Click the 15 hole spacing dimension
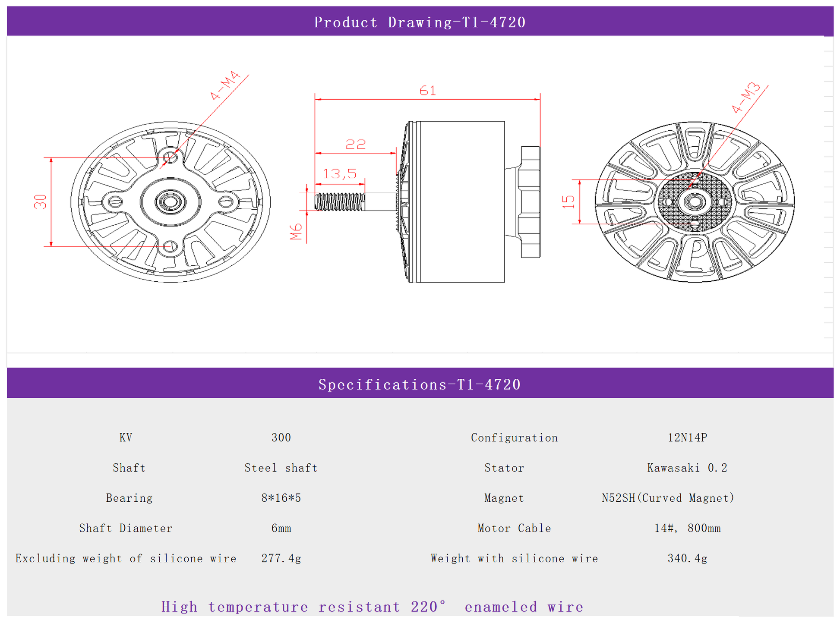This screenshot has height=623, width=840. point(568,201)
